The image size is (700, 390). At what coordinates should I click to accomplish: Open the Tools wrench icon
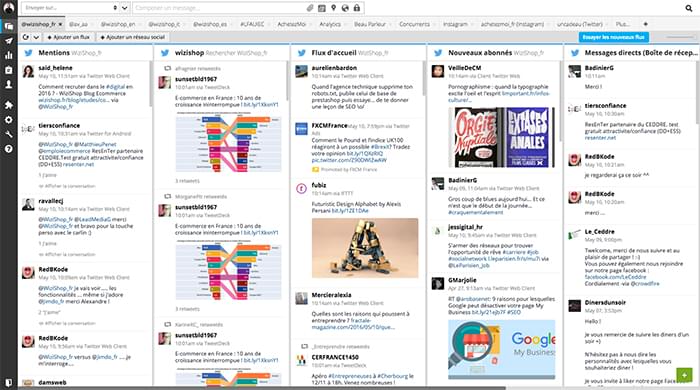(x=8, y=134)
